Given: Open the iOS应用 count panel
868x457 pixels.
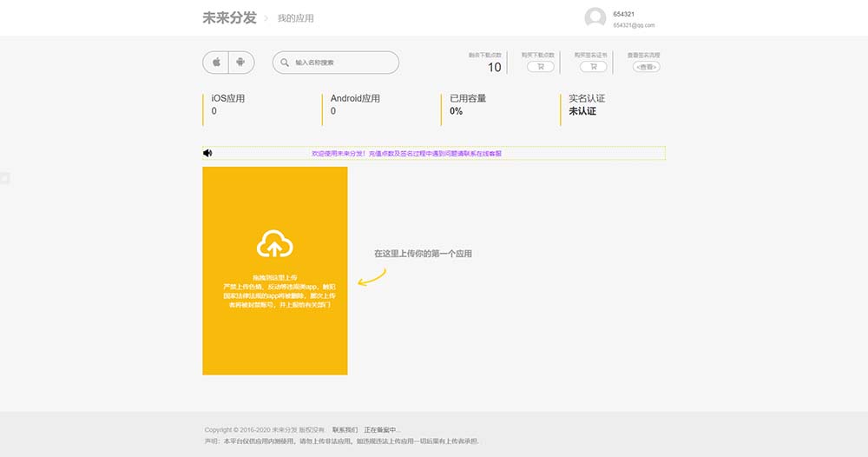Looking at the screenshot, I should click(x=227, y=105).
